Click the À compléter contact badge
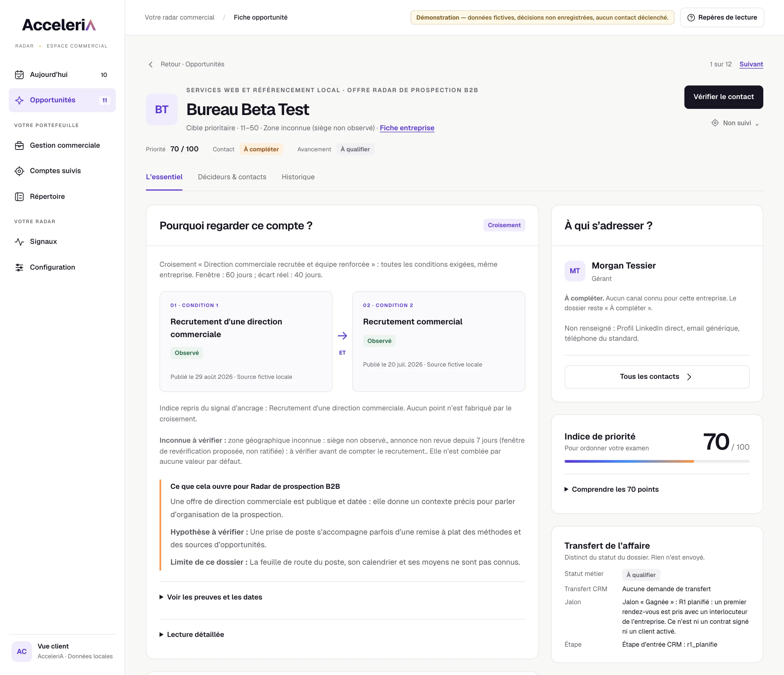Viewport: 784px width, 675px height. coord(261,150)
